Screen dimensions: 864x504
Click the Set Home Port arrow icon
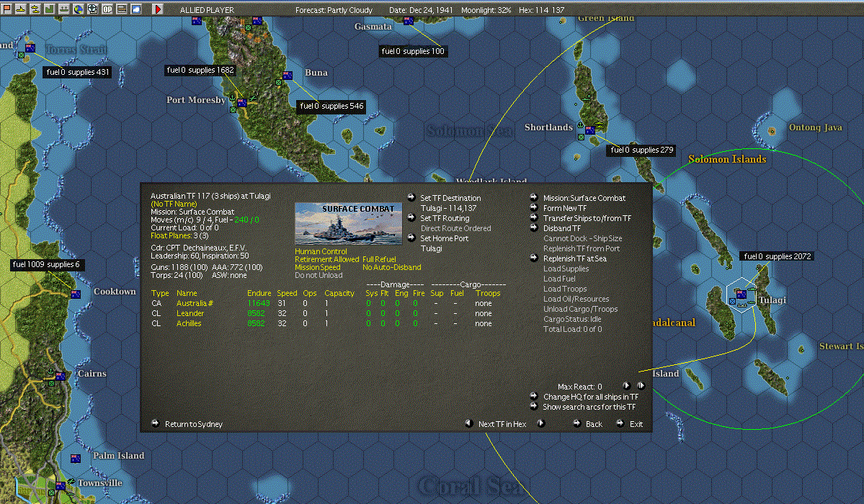[411, 238]
